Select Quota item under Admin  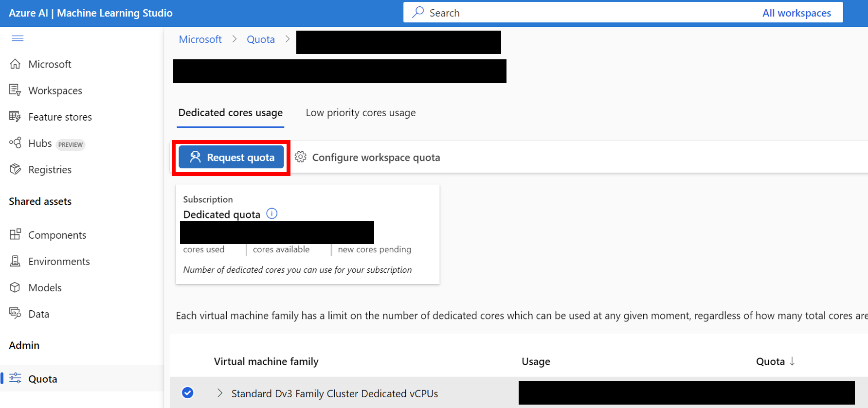coord(82,378)
